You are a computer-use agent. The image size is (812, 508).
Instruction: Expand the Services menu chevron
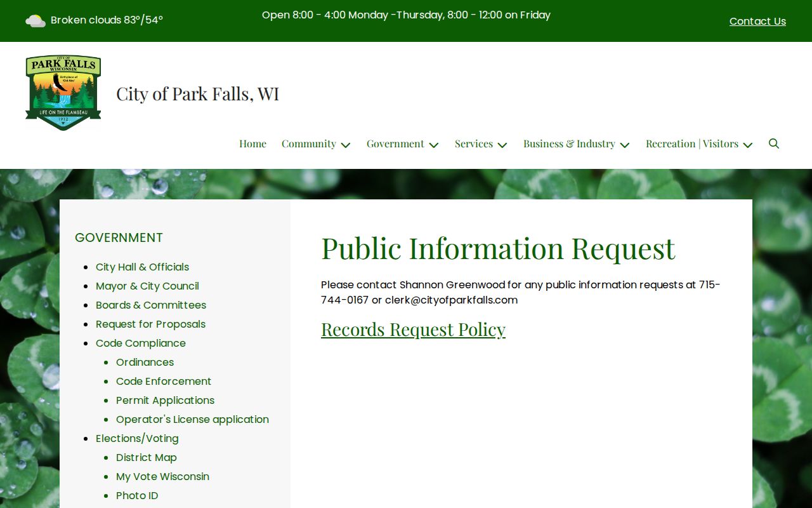(502, 145)
